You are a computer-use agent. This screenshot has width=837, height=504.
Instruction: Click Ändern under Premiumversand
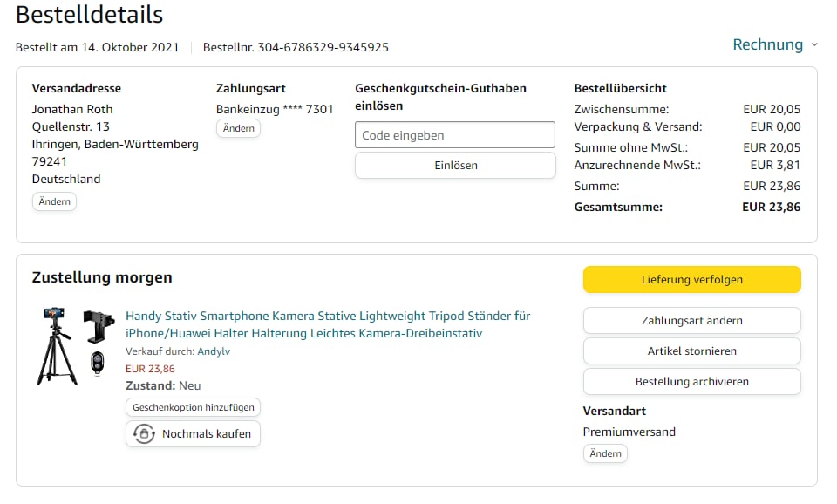(x=605, y=453)
